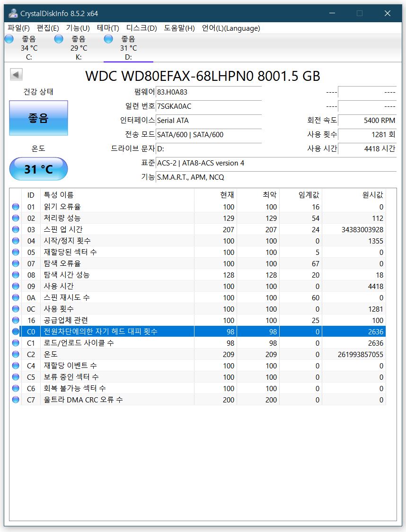Image resolution: width=406 pixels, height=532 pixels.
Task: Click raw value 34383003928
Action: (362, 230)
